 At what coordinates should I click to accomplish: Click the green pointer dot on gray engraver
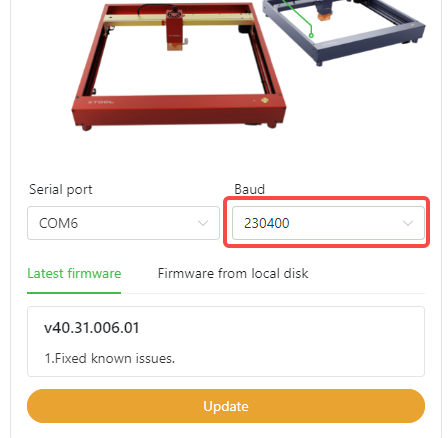[311, 35]
